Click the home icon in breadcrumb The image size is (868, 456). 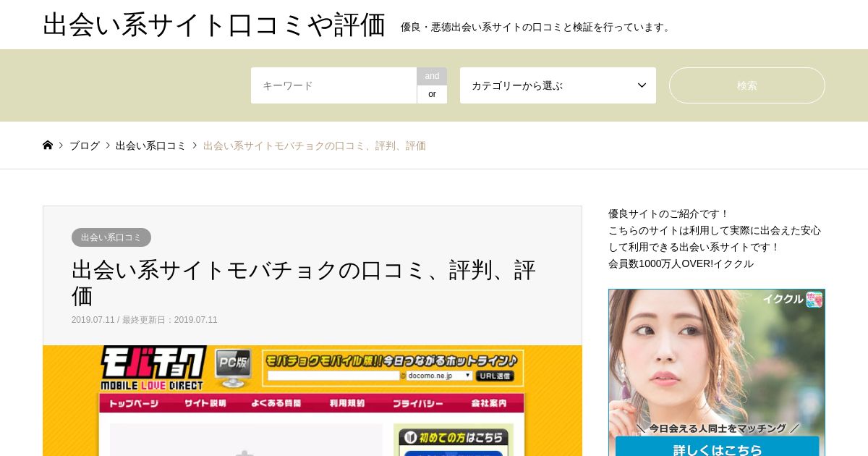tap(48, 145)
